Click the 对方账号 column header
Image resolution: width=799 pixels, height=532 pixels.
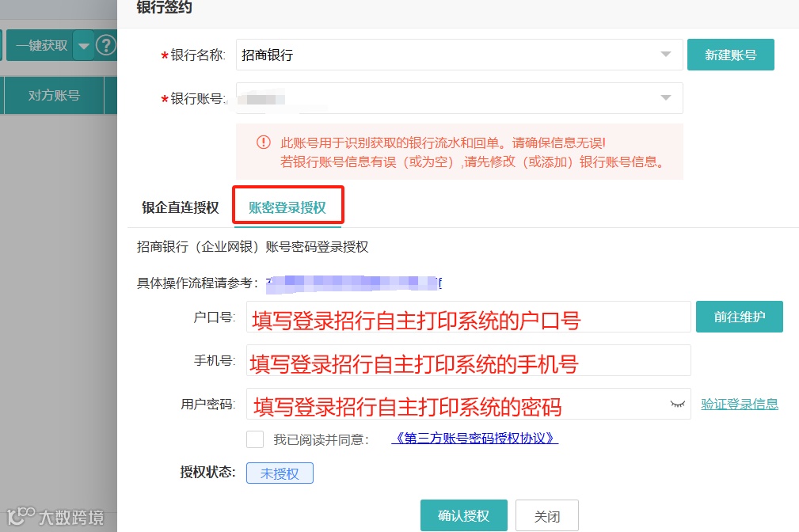point(54,95)
